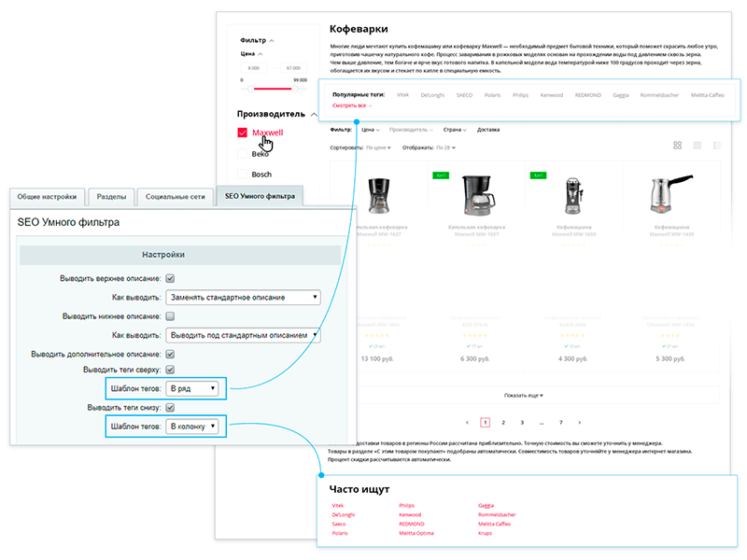Open the В колонку tag template dropdown
747x560 pixels.
[192, 427]
